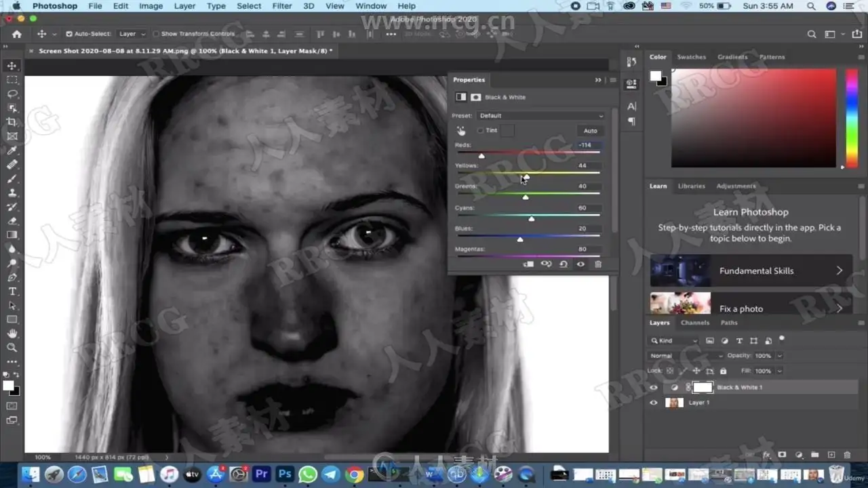Enable the Tint checkbox

[x=481, y=131]
